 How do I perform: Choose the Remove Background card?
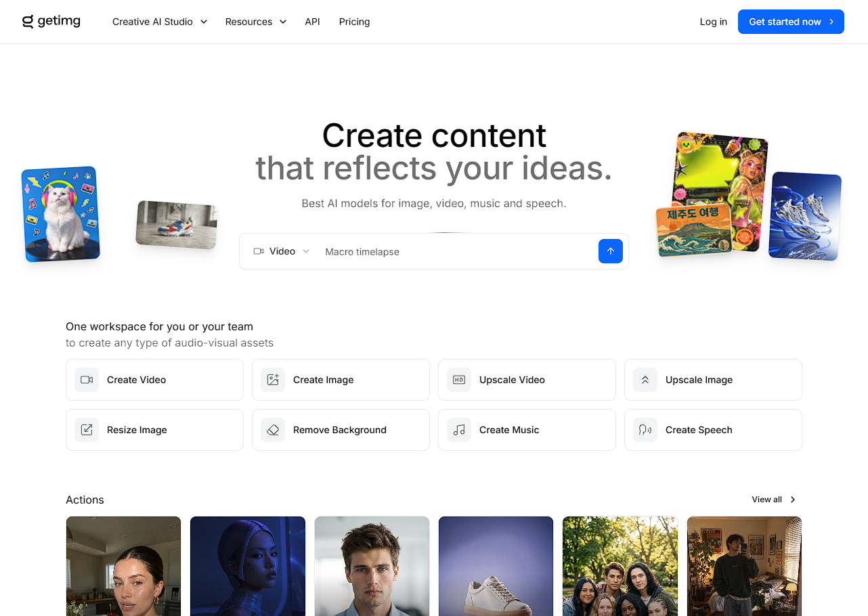click(341, 430)
